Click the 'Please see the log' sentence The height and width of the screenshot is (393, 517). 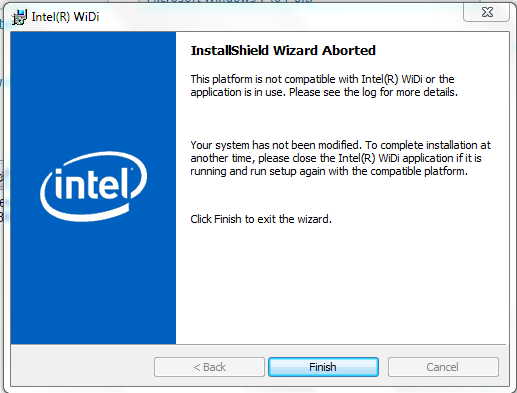pos(373,92)
